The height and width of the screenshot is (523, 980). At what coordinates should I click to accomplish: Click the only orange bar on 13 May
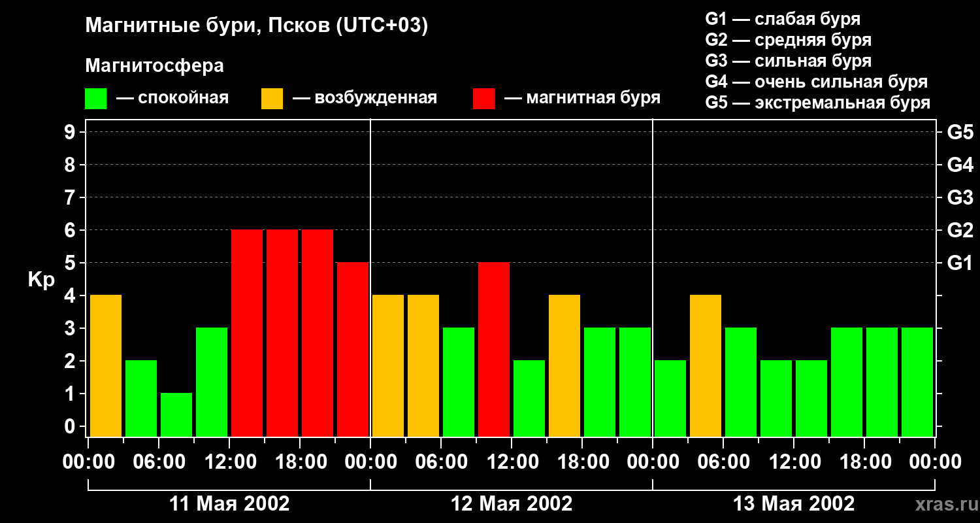(x=706, y=366)
